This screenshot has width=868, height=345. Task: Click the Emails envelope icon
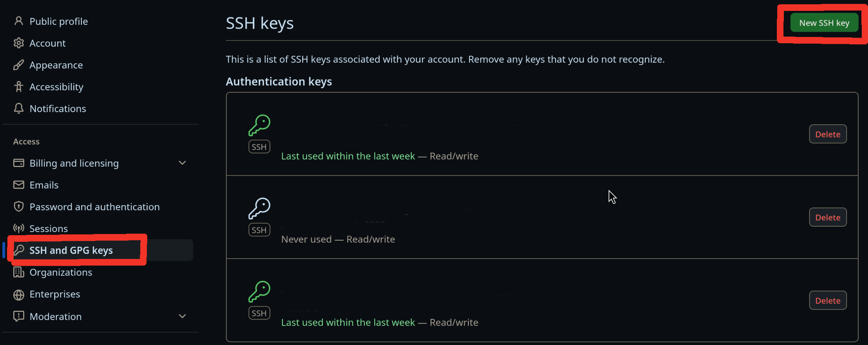[x=18, y=185]
